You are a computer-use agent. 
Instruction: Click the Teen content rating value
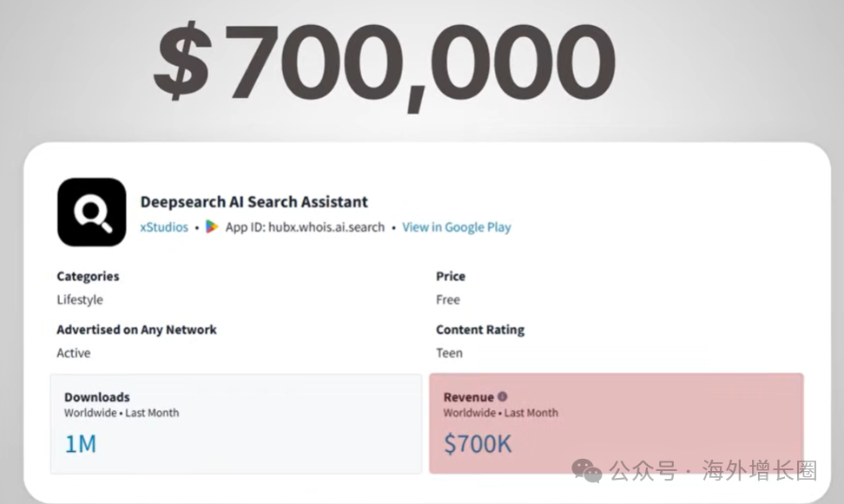point(449,353)
